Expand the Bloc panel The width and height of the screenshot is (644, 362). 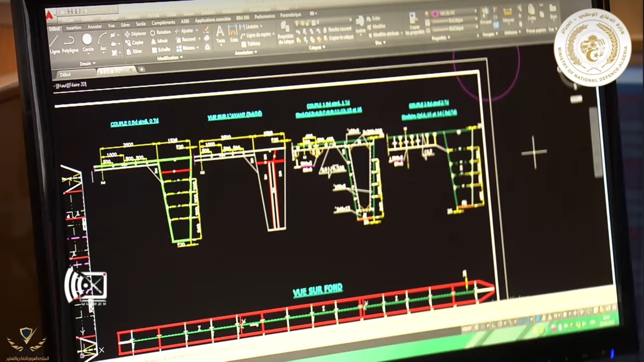coord(380,43)
